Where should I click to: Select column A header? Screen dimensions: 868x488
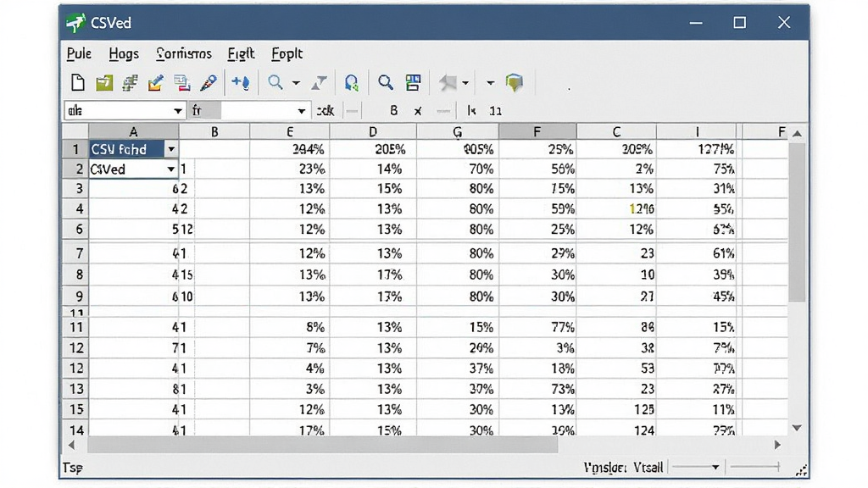click(x=133, y=131)
